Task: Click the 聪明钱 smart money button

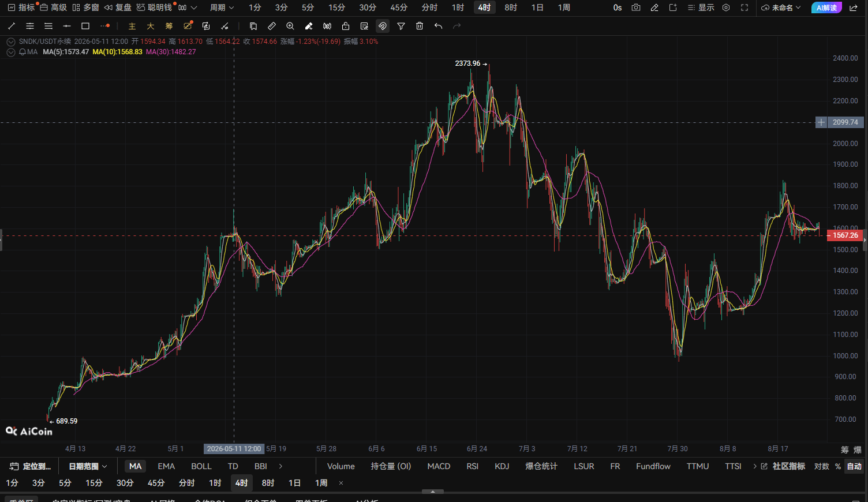Action: pyautogui.click(x=154, y=8)
